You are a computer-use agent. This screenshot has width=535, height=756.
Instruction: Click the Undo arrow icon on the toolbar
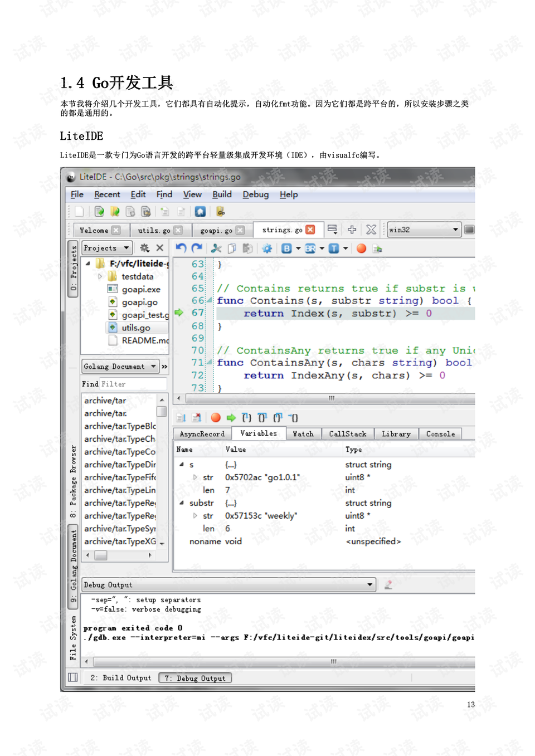click(181, 248)
